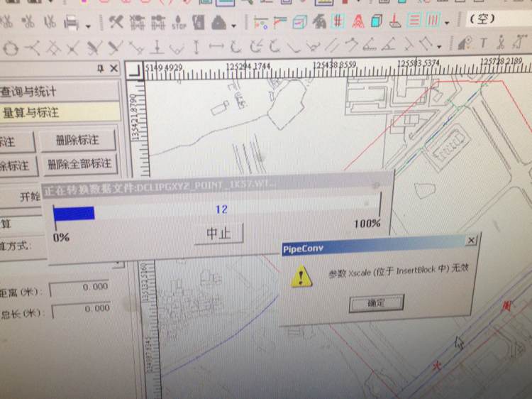Select the parallel lines tool icon
Viewport: 532px width, 399px height.
click(x=332, y=45)
